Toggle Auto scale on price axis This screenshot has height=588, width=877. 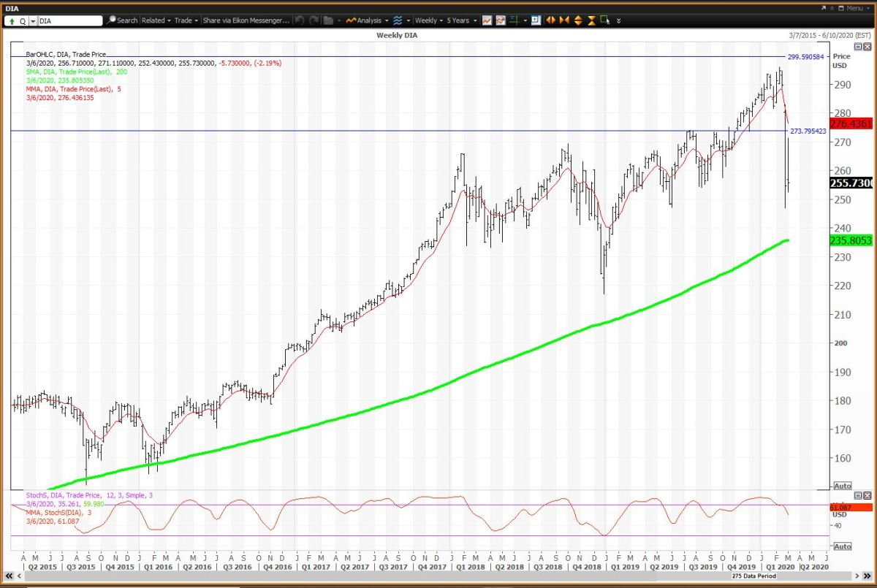click(843, 486)
